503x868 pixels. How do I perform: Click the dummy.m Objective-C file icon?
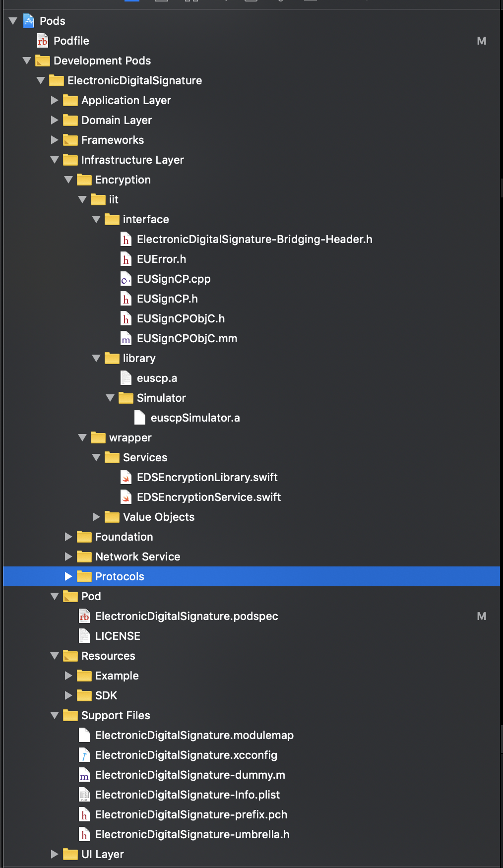(x=84, y=775)
